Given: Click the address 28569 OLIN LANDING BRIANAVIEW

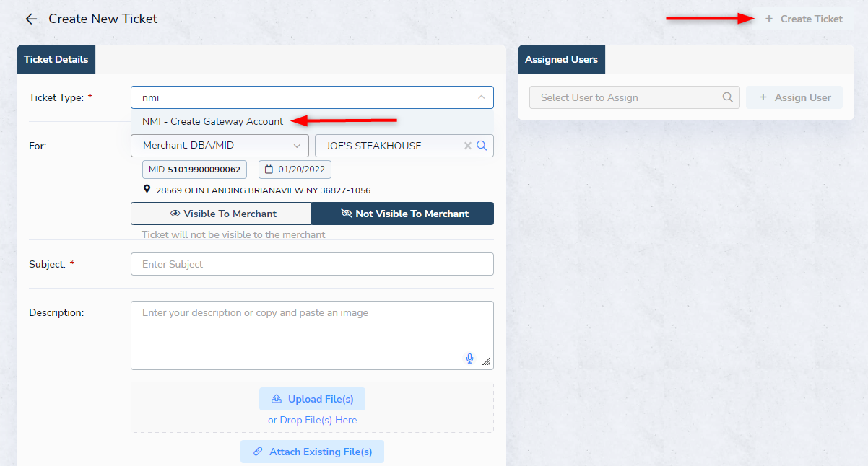Looking at the screenshot, I should click(263, 190).
